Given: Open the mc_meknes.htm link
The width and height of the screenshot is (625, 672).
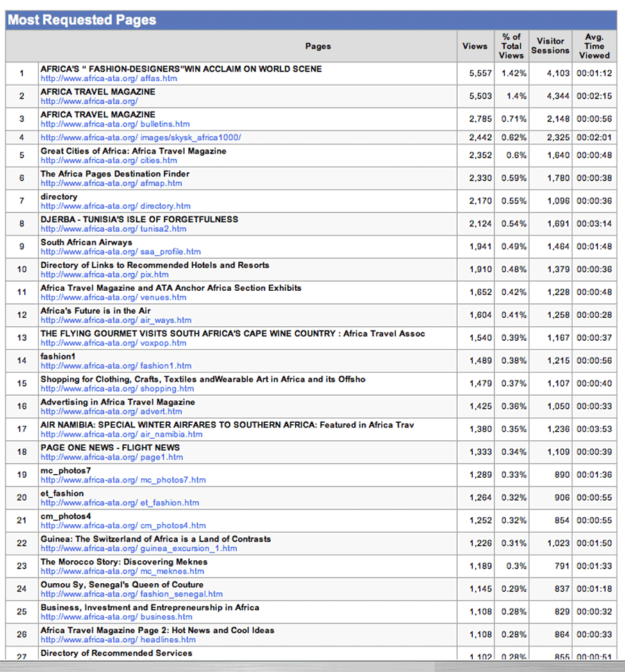Looking at the screenshot, I should [x=123, y=571].
